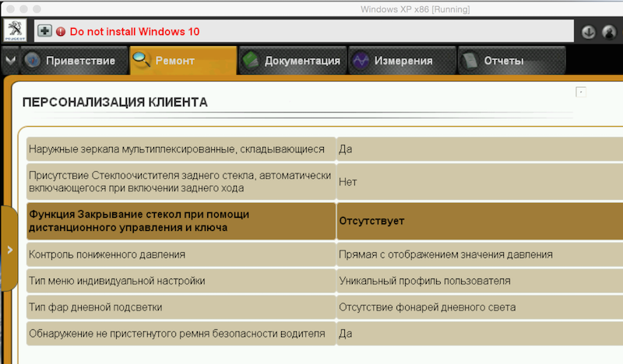Expand the menu chevron left of Приветствие
This screenshot has height=364, width=623.
(10, 61)
